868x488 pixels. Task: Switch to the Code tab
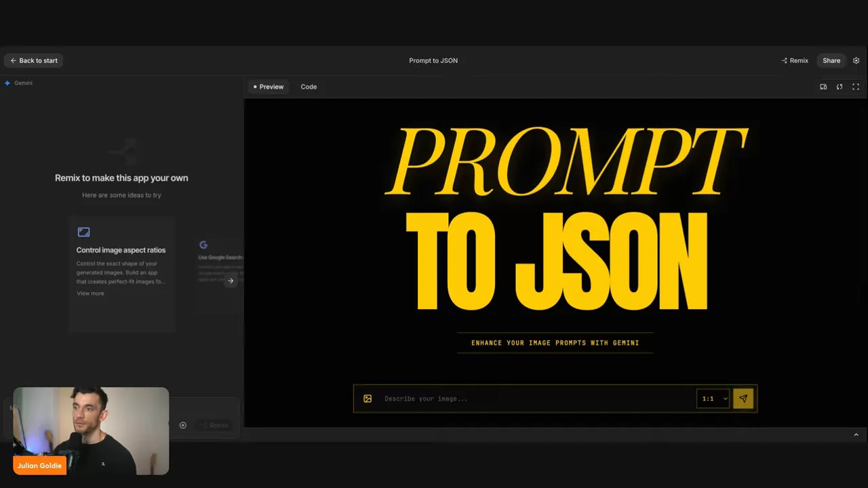click(x=309, y=87)
